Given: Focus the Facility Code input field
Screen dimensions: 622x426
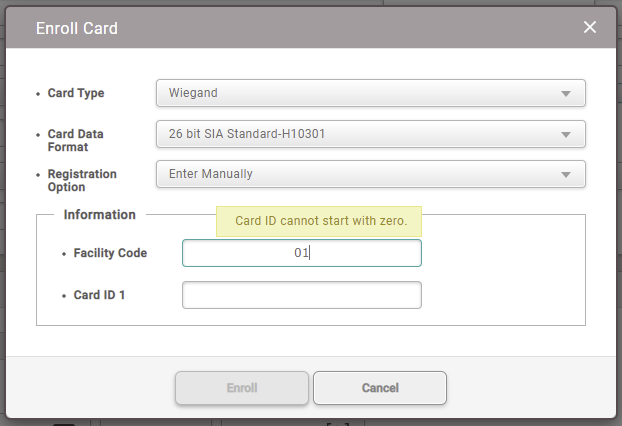Looking at the screenshot, I should point(301,253).
